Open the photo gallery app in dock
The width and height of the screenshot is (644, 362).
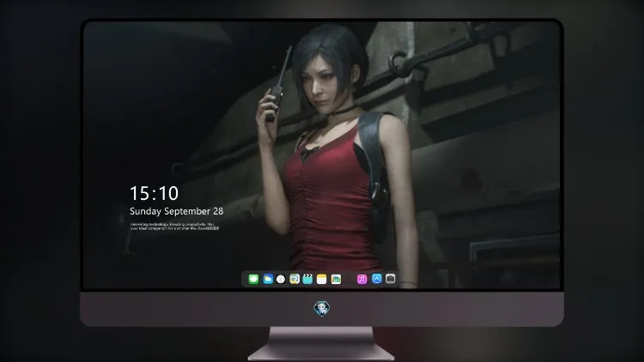click(336, 279)
